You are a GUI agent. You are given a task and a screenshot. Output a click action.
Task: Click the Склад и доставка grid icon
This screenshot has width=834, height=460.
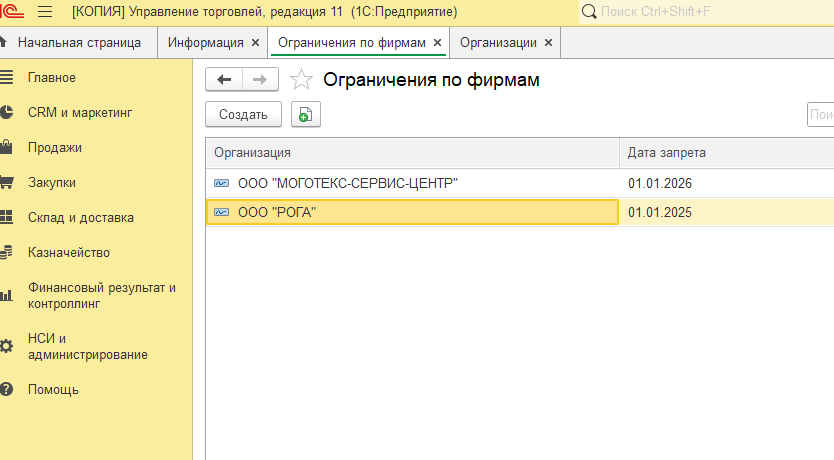click(x=6, y=217)
